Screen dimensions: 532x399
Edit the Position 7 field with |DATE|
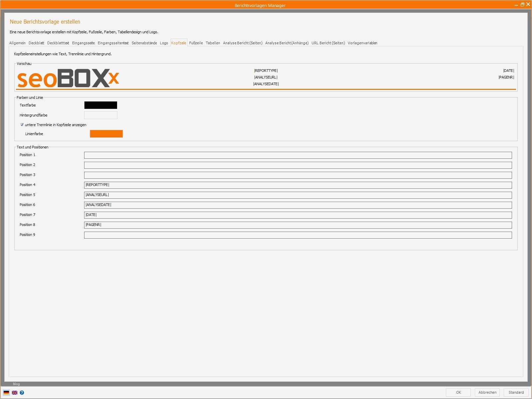[x=298, y=215]
